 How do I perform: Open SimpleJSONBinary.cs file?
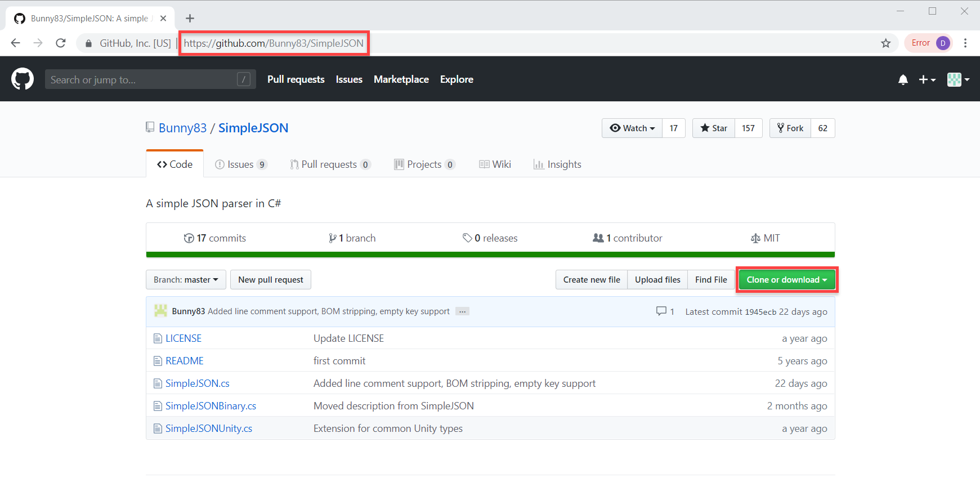(x=211, y=406)
